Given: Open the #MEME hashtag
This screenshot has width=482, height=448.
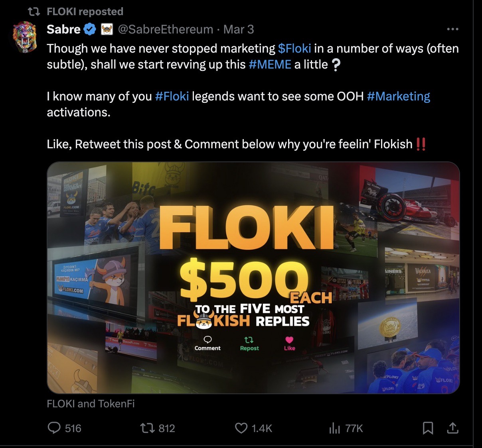Looking at the screenshot, I should (x=270, y=65).
